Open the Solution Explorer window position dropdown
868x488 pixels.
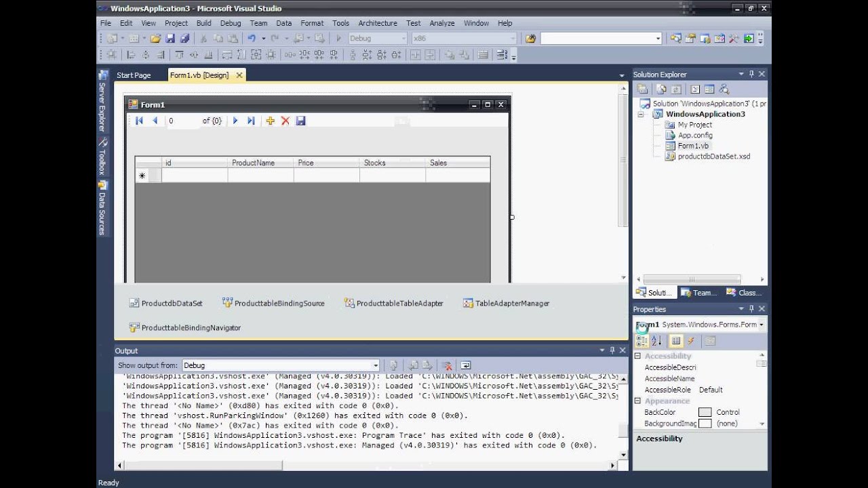click(741, 75)
